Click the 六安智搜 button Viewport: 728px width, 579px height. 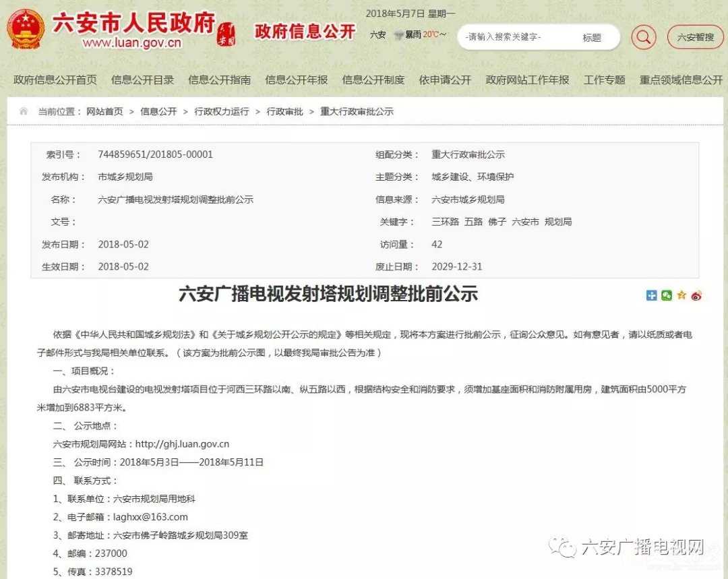tap(695, 37)
